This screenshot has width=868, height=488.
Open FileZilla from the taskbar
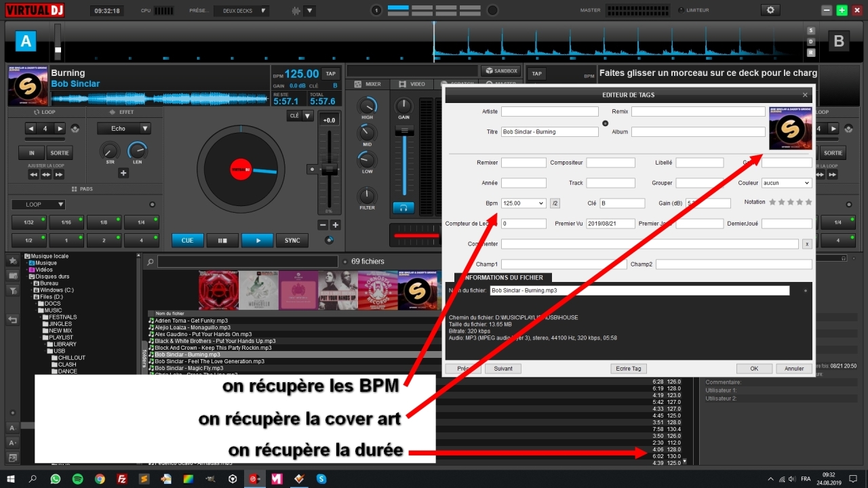(122, 479)
